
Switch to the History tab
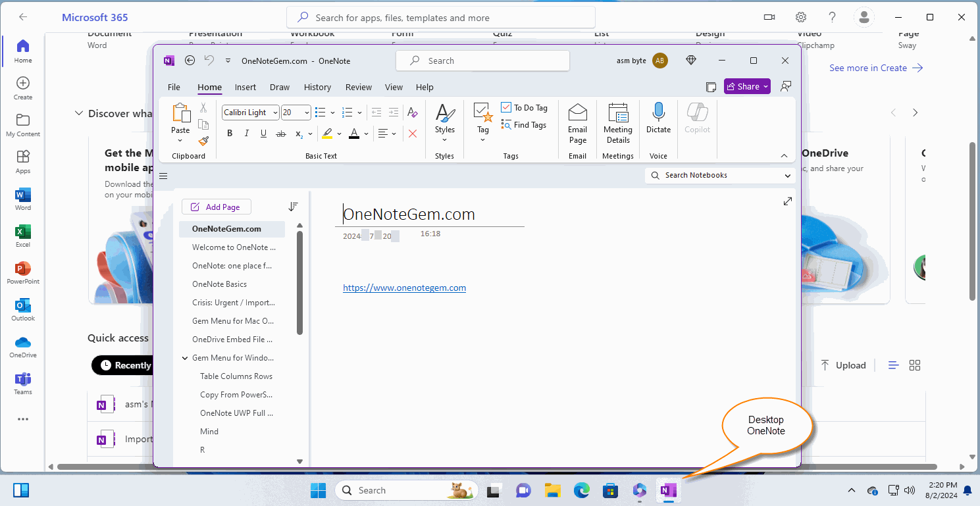(317, 87)
